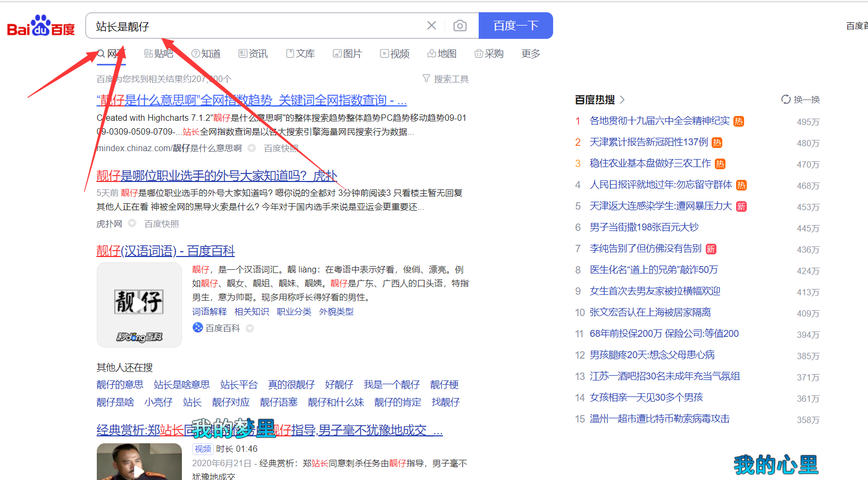
Task: Refresh hot search list with 换一换
Action: coord(800,100)
